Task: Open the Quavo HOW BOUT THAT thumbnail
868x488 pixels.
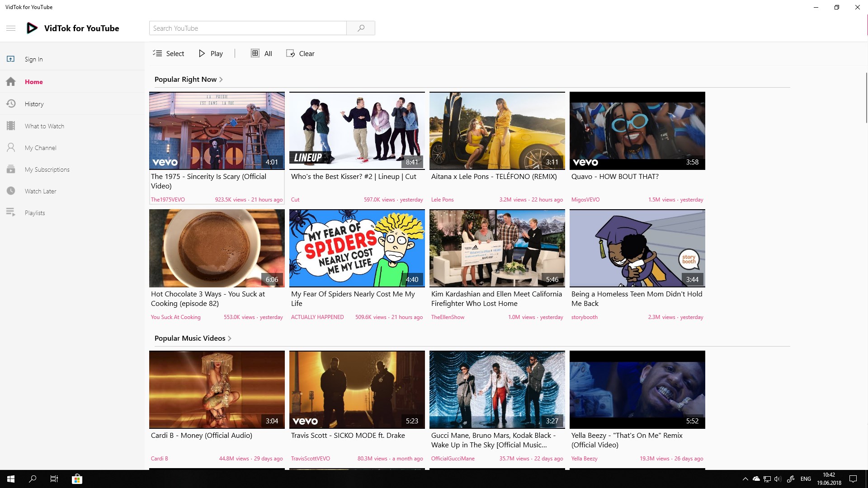Action: click(637, 131)
